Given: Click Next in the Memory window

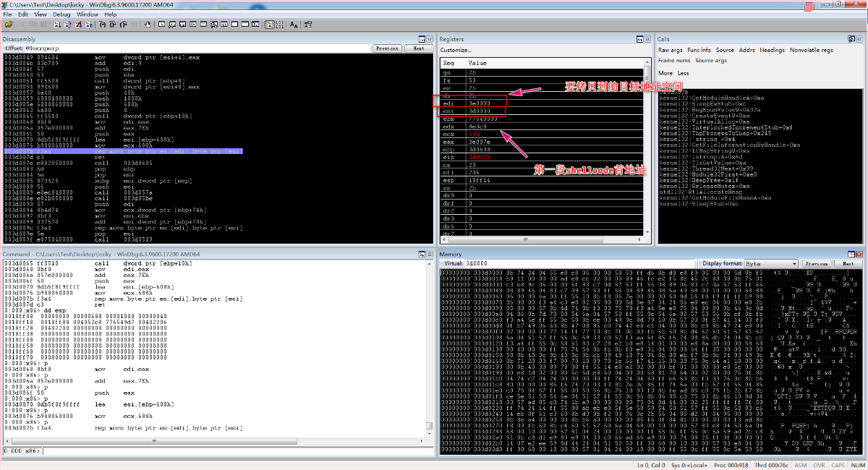Looking at the screenshot, I should [x=848, y=264].
